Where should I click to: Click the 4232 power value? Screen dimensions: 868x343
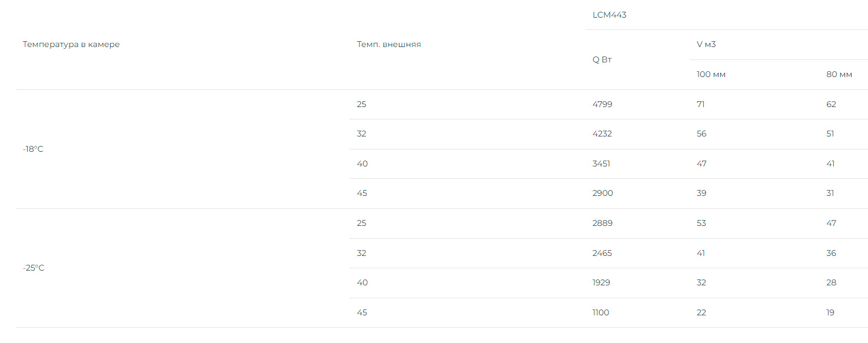pyautogui.click(x=602, y=134)
